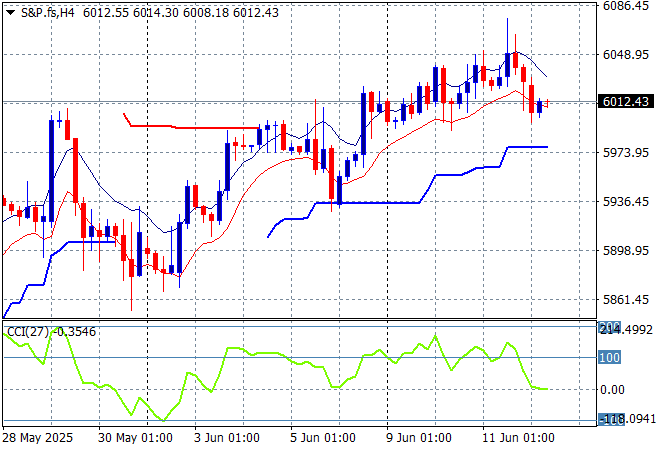The width and height of the screenshot is (660, 450).
Task: Select the 5 Jun 01:00 time label
Action: (323, 438)
